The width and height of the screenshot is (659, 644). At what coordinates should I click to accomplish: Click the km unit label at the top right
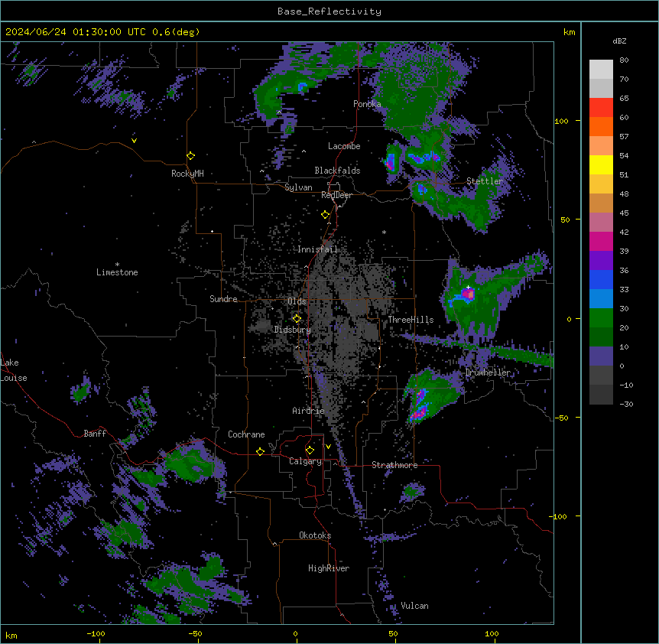coord(569,32)
